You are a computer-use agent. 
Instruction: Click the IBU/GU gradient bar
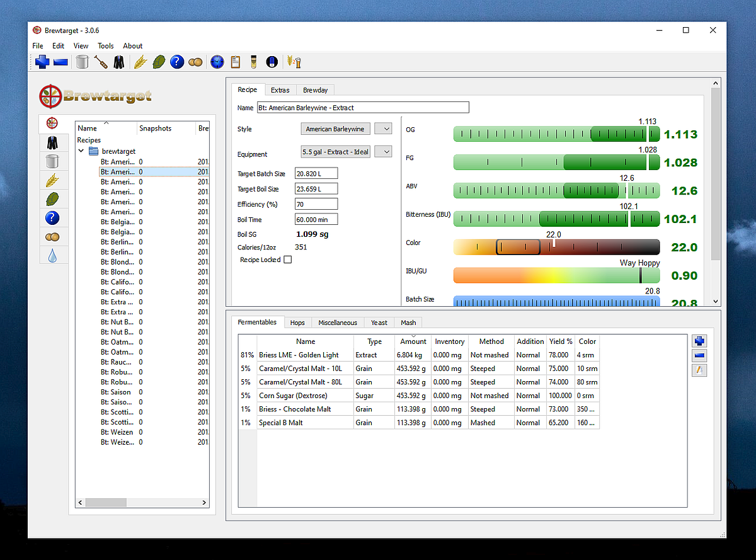coord(556,275)
